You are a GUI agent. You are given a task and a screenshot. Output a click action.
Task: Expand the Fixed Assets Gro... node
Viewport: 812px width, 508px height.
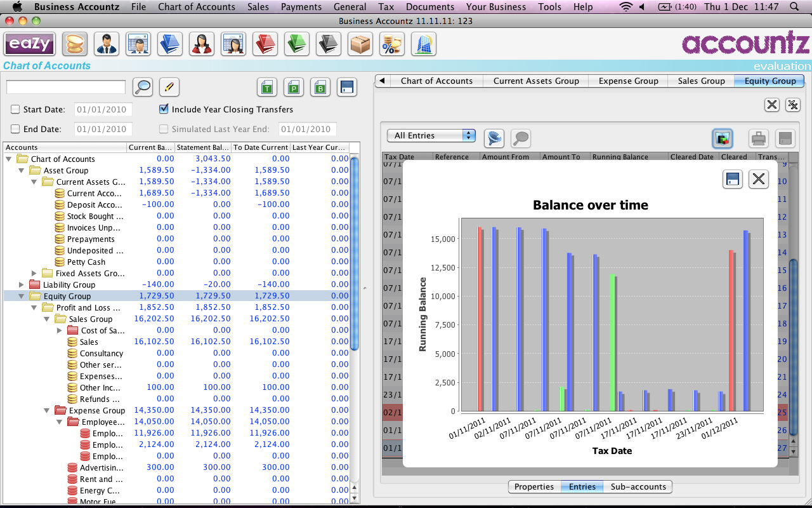pyautogui.click(x=34, y=273)
